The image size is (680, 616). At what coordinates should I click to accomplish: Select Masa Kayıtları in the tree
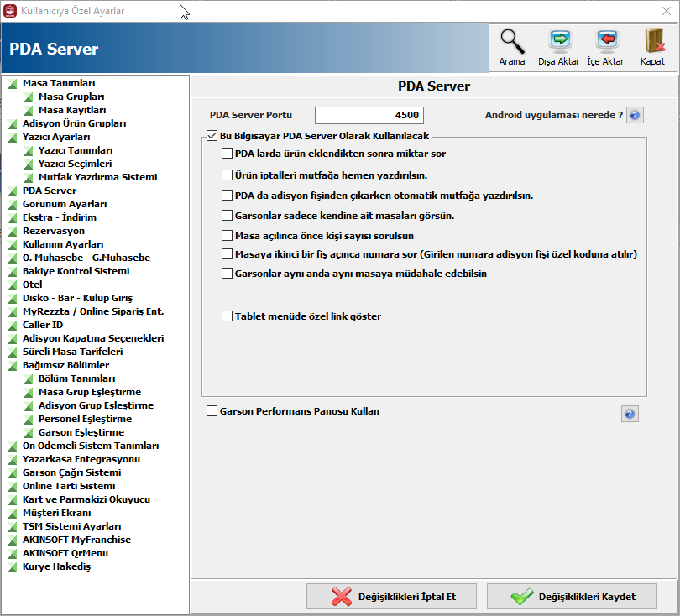coord(72,110)
